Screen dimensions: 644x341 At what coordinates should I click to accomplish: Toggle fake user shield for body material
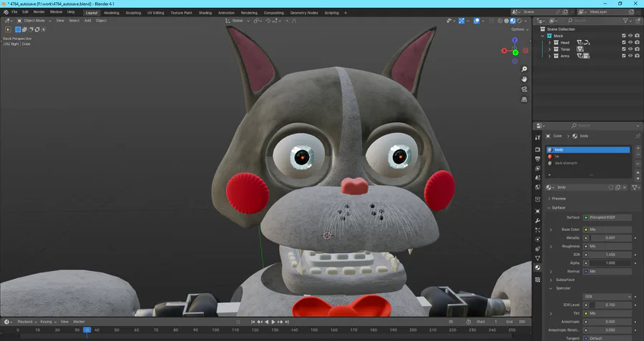[x=611, y=187]
